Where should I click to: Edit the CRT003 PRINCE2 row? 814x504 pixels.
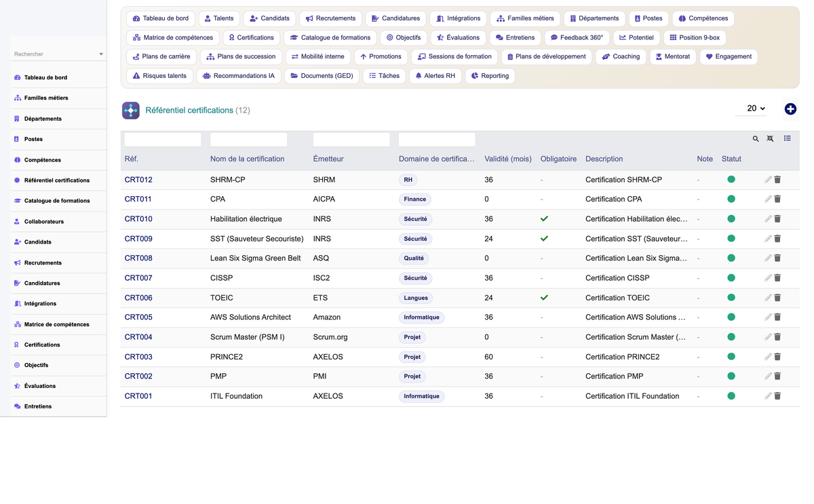[768, 357]
